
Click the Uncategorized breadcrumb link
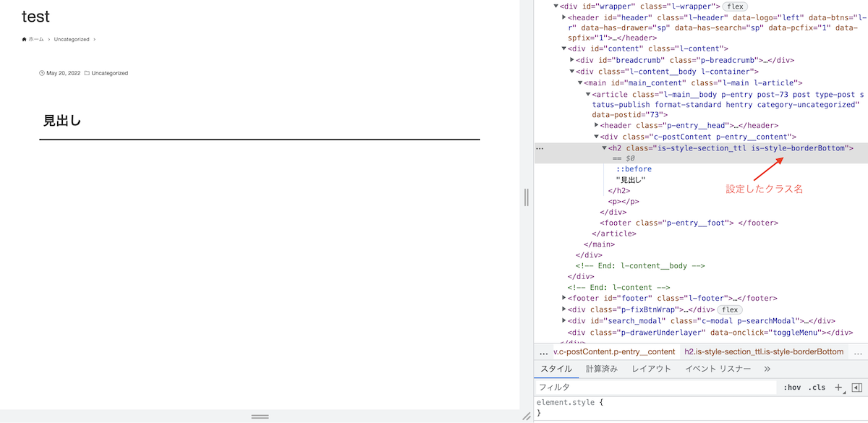coord(72,39)
